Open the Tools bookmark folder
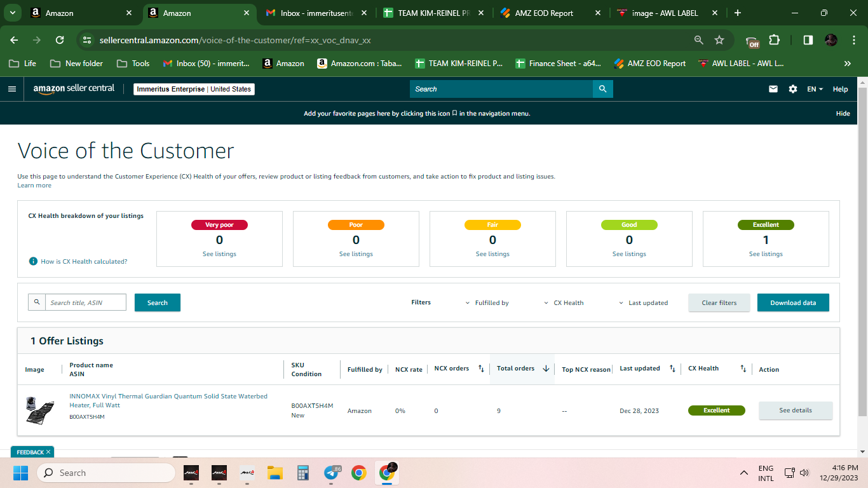Screen dimensions: 868x488 click(133, 64)
